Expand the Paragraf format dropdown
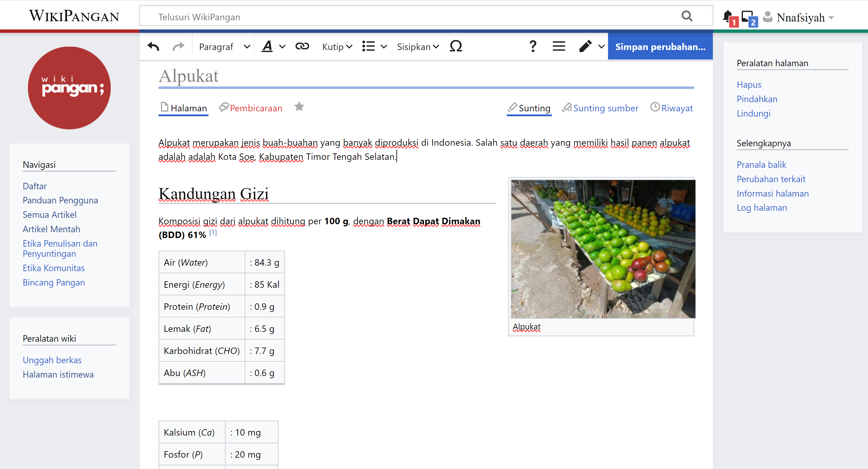This screenshot has width=868, height=469. pyautogui.click(x=224, y=47)
